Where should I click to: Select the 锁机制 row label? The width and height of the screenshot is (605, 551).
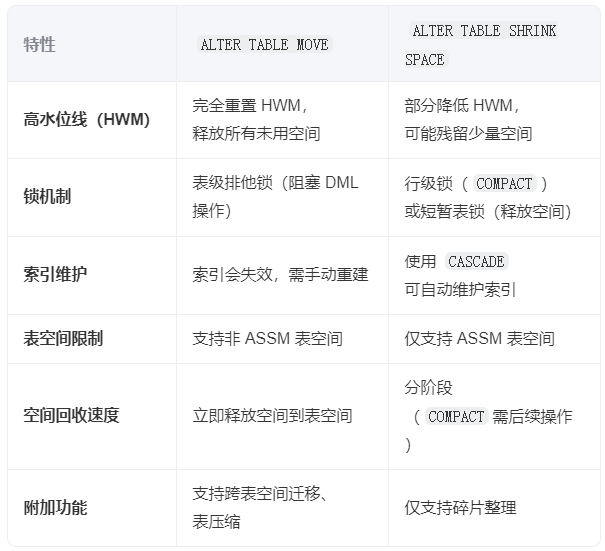coord(47,197)
